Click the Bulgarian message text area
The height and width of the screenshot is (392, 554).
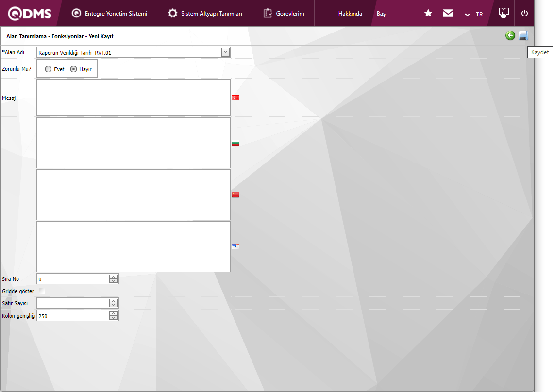click(133, 143)
